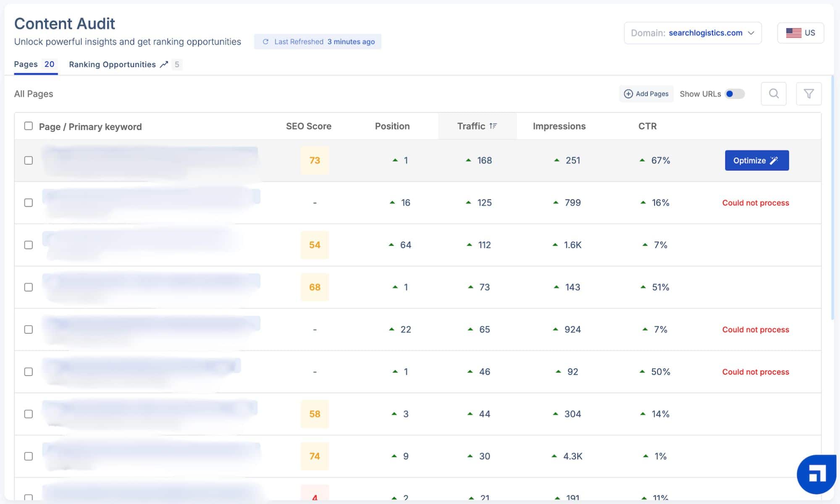The height and width of the screenshot is (504, 840).
Task: Click the vertical scrollbar on the right
Action: (x=832, y=197)
